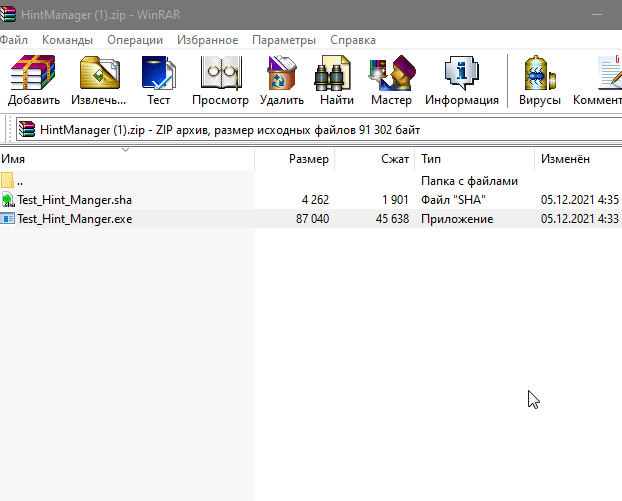Click the archive icon in the address bar
Image resolution: width=622 pixels, height=501 pixels.
(27, 129)
